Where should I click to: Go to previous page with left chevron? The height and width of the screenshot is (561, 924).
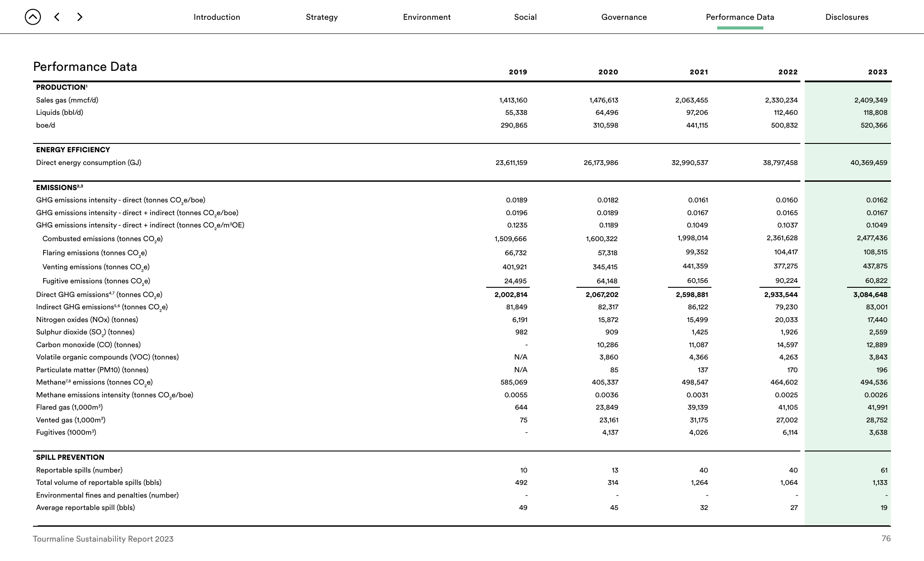[56, 17]
